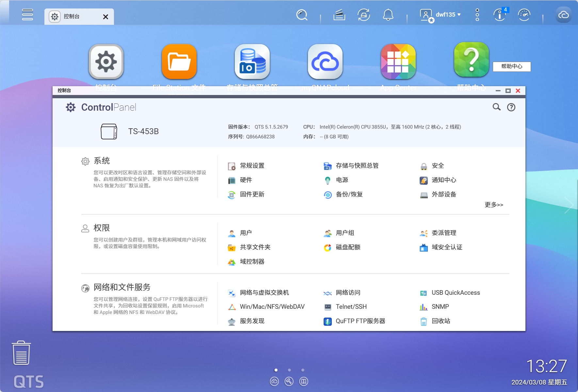The width and height of the screenshot is (578, 392).
Task: Open the QTS search magnifier
Action: pyautogui.click(x=302, y=15)
